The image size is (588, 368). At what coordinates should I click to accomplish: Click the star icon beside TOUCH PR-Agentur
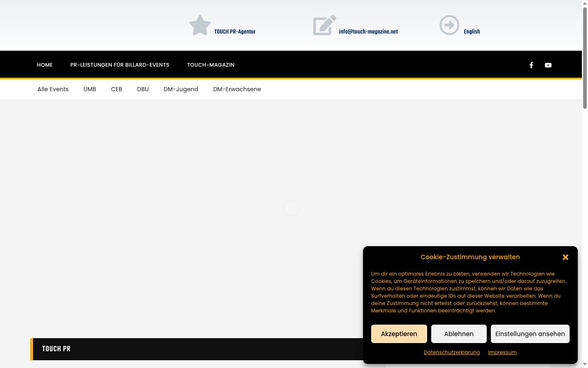tap(200, 25)
